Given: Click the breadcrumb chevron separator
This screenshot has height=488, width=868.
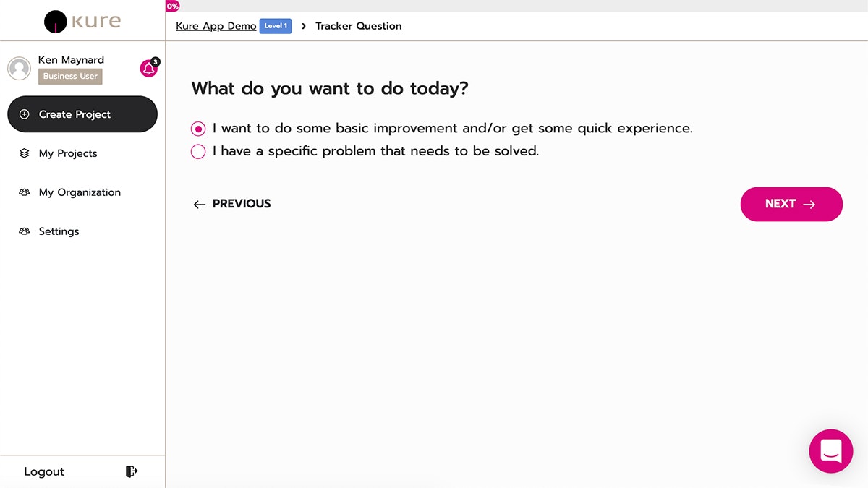Looking at the screenshot, I should tap(304, 26).
